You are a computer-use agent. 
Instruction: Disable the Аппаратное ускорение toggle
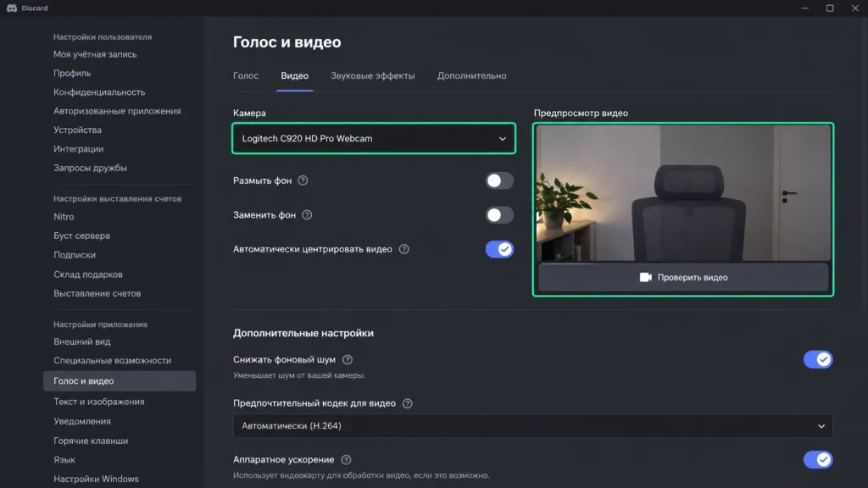coord(818,460)
